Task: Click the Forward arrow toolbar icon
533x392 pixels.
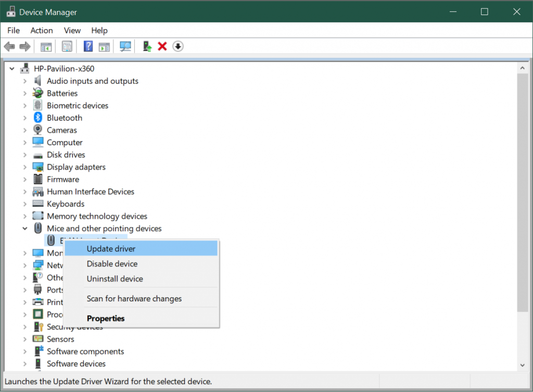Action: (25, 46)
